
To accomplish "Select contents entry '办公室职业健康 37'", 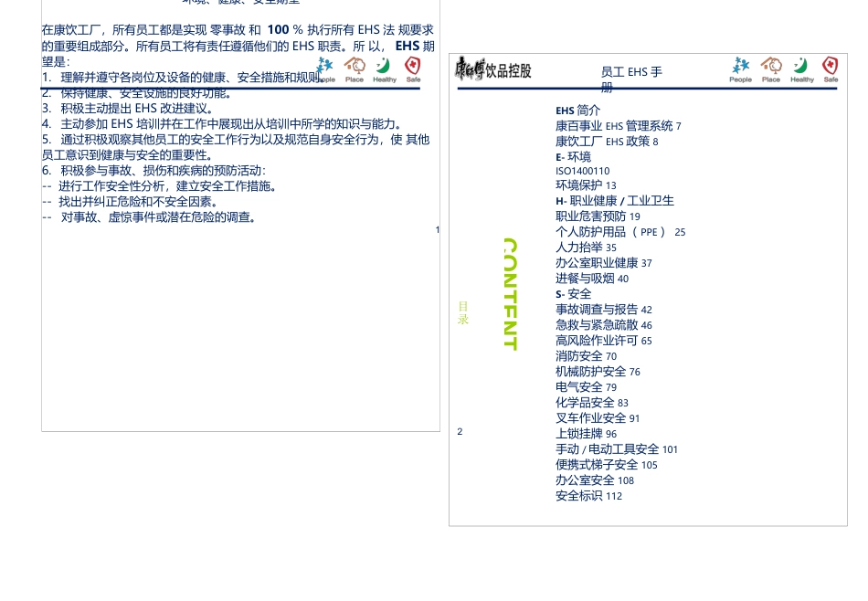I will (604, 263).
